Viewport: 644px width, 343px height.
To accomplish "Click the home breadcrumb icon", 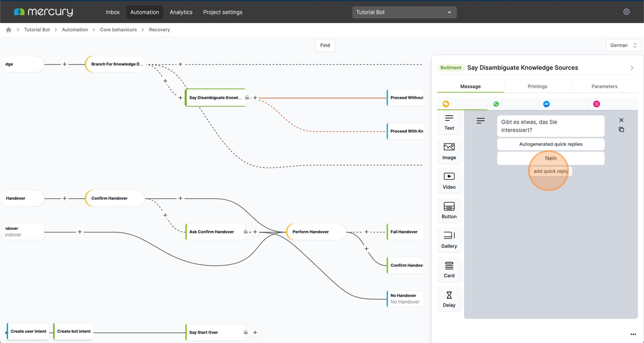I will (9, 29).
